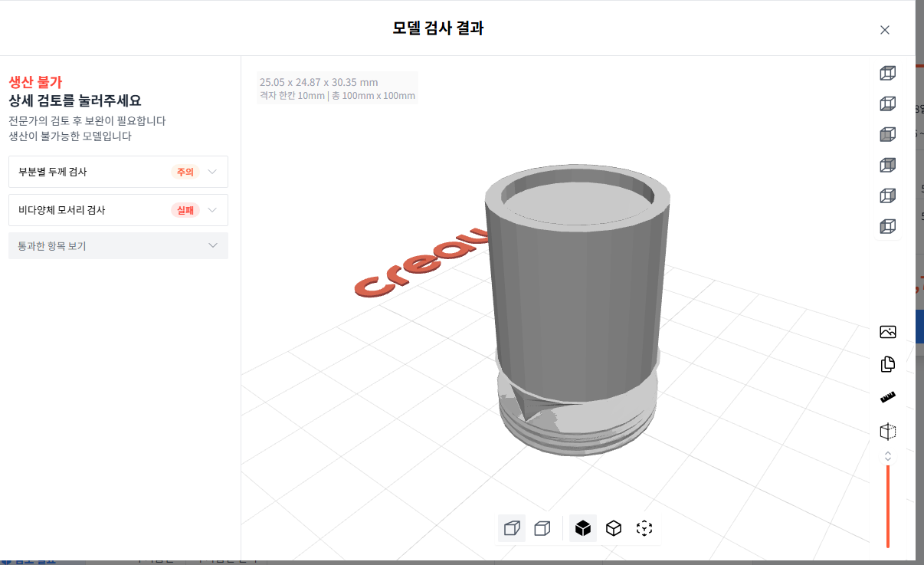Click the copy documents icon
Viewport: 924px width, 565px height.
click(888, 364)
